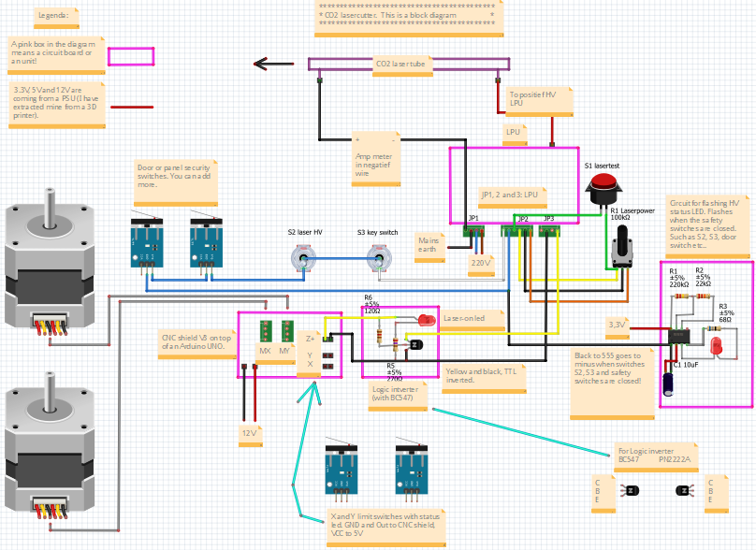Toggle a door security switch module

pos(148,246)
